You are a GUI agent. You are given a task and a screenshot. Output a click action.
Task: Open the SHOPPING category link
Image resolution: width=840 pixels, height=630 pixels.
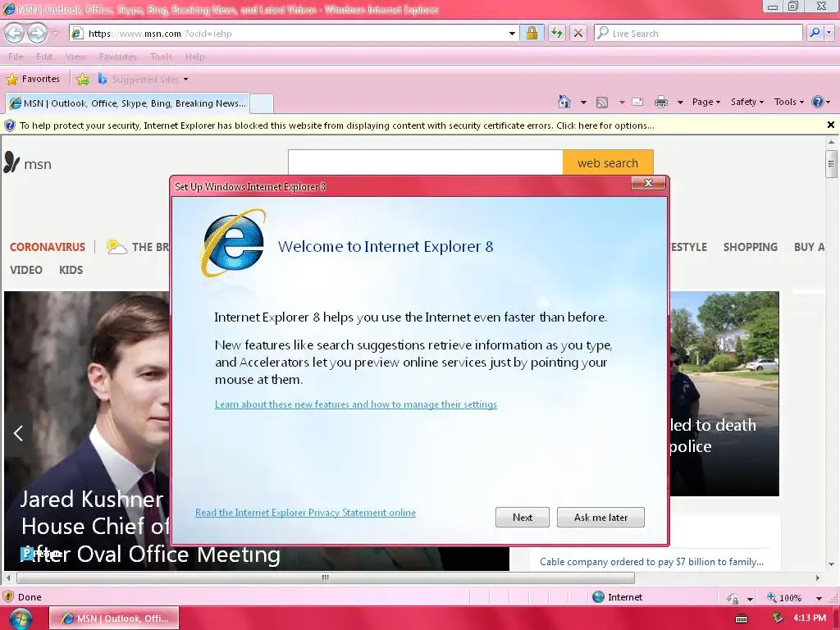pyautogui.click(x=750, y=247)
